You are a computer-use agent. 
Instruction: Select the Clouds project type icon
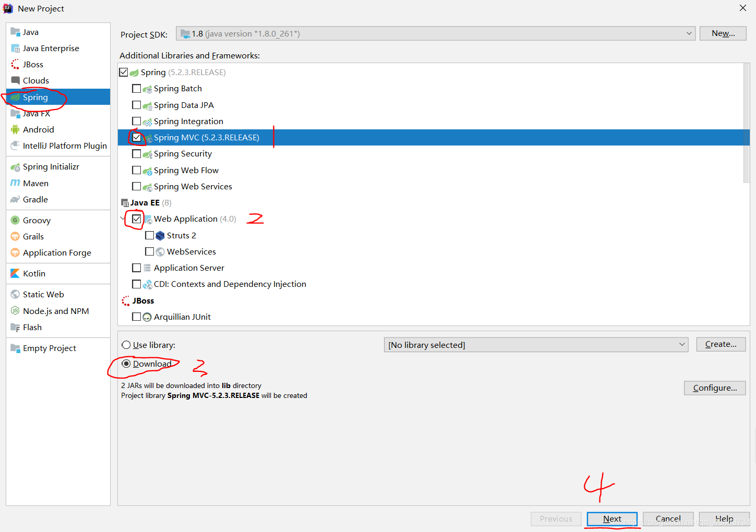[x=15, y=80]
